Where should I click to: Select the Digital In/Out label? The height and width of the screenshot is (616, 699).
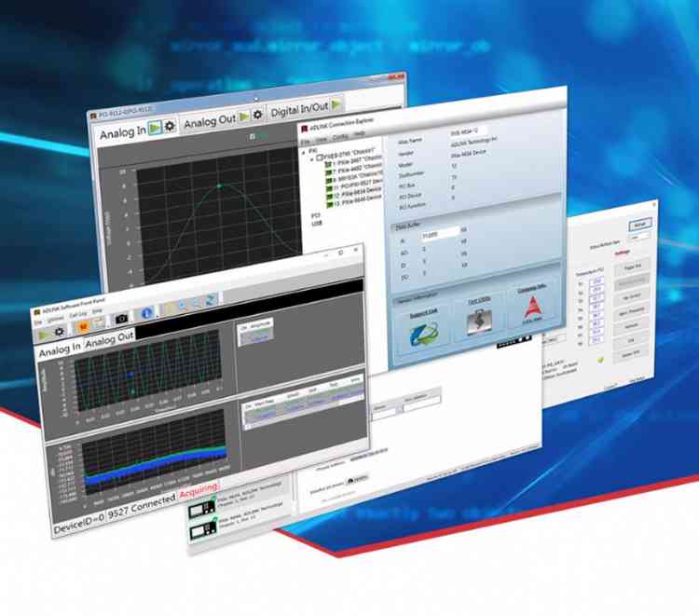[x=299, y=109]
